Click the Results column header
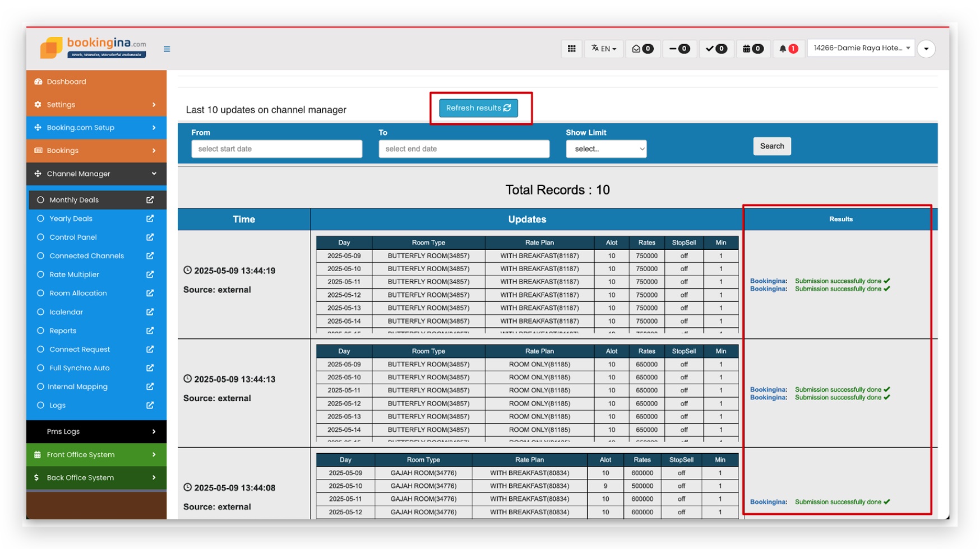 pyautogui.click(x=841, y=220)
